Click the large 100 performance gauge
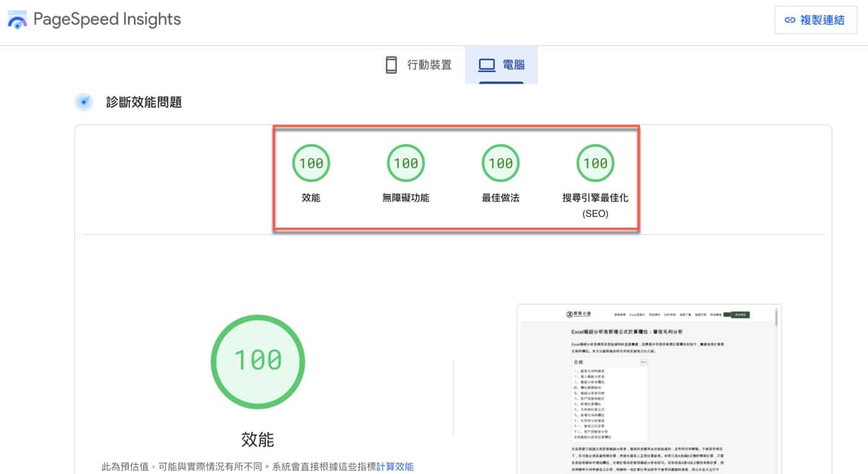 (258, 361)
